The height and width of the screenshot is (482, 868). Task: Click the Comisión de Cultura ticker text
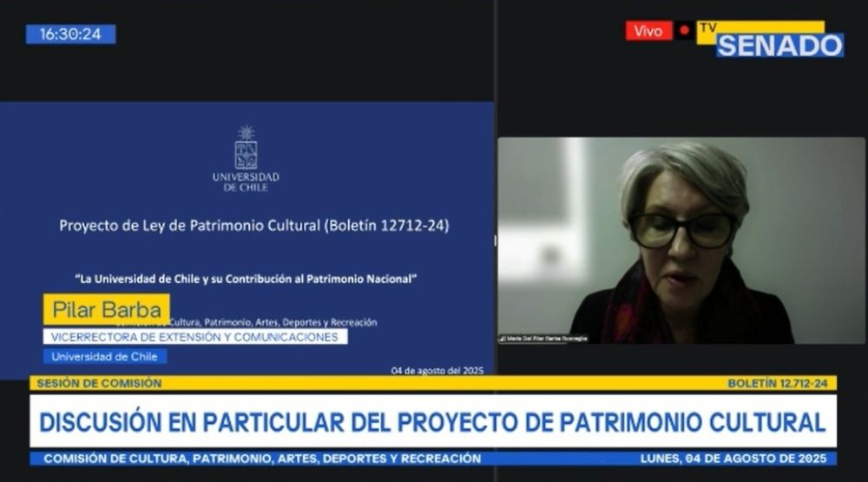pyautogui.click(x=262, y=459)
